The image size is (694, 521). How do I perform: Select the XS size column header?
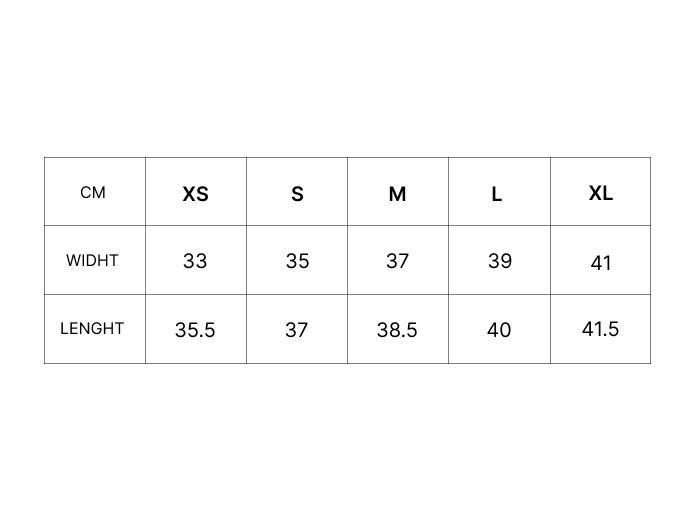[196, 194]
